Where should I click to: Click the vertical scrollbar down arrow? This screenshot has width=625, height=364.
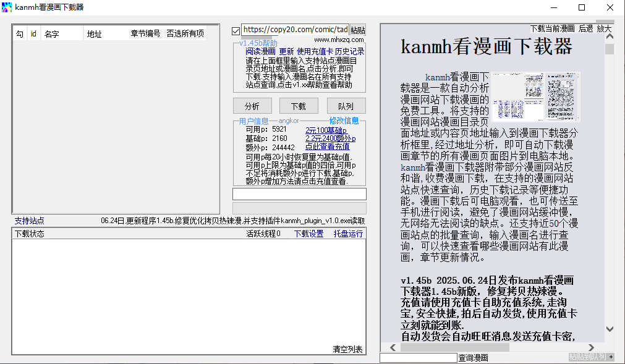[610, 329]
